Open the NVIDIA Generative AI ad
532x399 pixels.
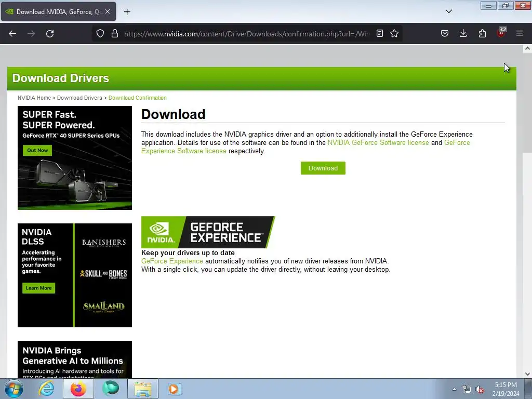click(x=75, y=360)
